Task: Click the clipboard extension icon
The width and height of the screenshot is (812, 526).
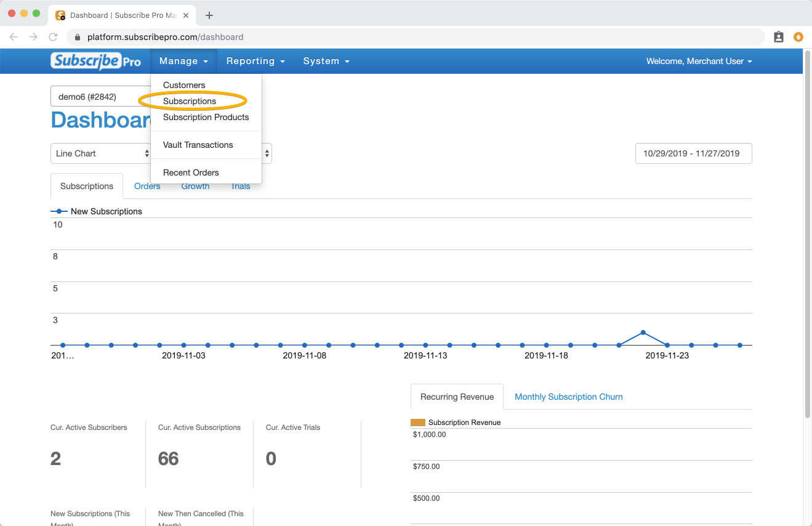Action: [x=779, y=37]
